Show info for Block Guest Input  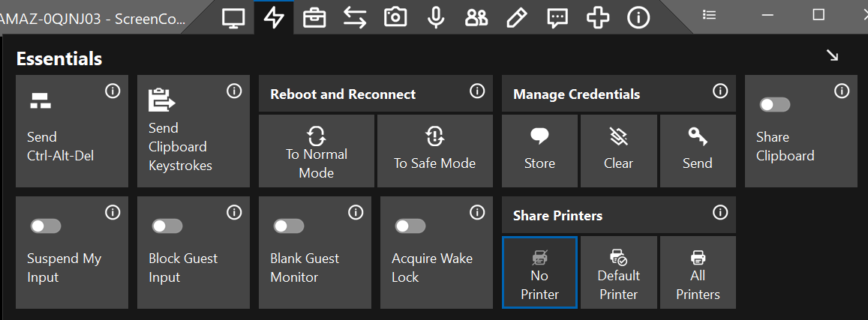coord(234,212)
